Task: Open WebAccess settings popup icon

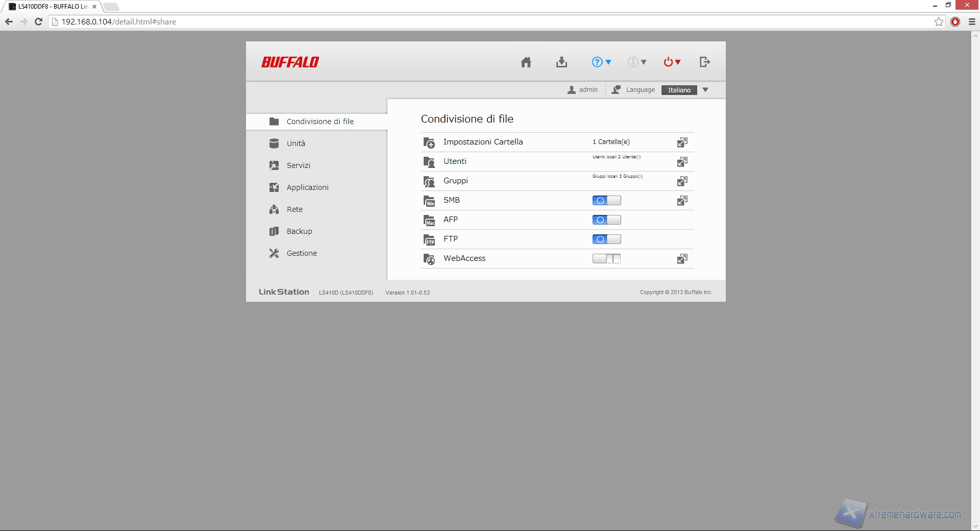Action: 682,259
